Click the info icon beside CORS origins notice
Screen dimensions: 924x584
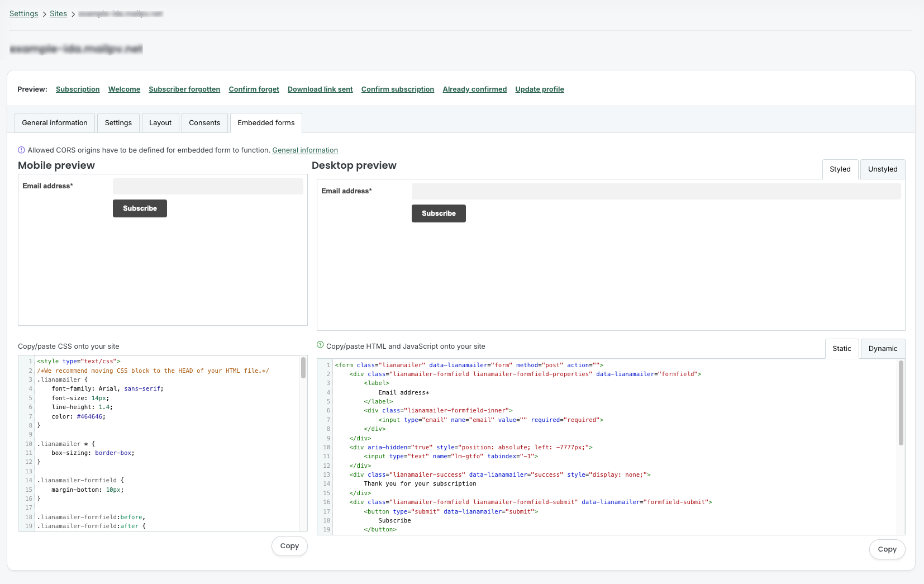point(21,150)
